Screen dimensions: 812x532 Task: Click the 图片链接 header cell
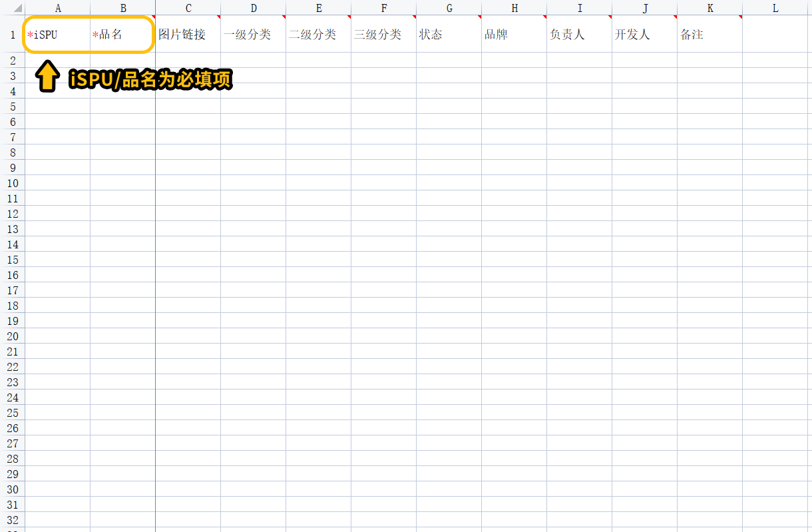click(188, 35)
